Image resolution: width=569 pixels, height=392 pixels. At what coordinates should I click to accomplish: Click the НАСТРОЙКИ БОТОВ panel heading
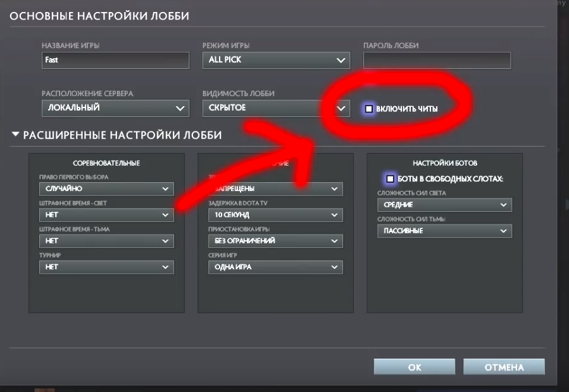point(445,163)
